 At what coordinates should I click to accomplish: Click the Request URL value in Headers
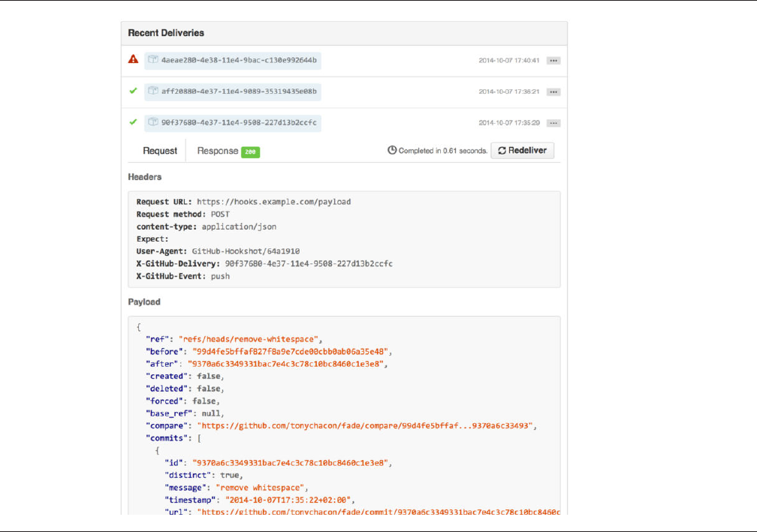coord(273,202)
